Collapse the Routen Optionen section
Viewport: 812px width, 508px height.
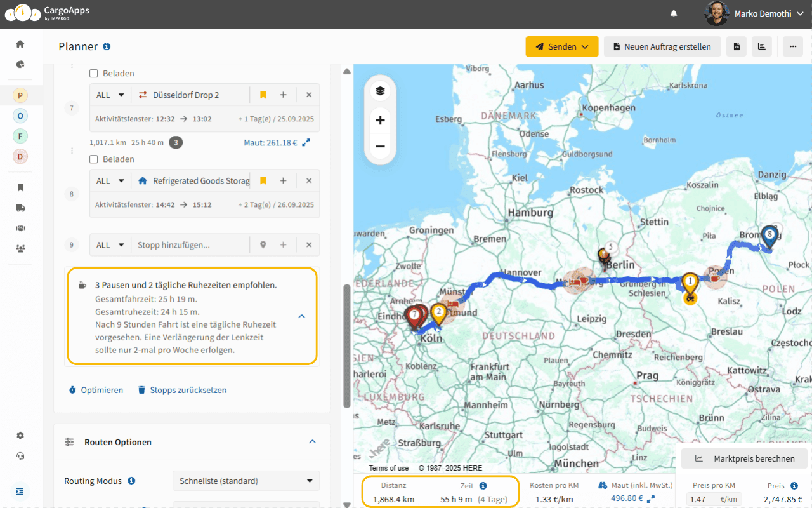pyautogui.click(x=311, y=442)
